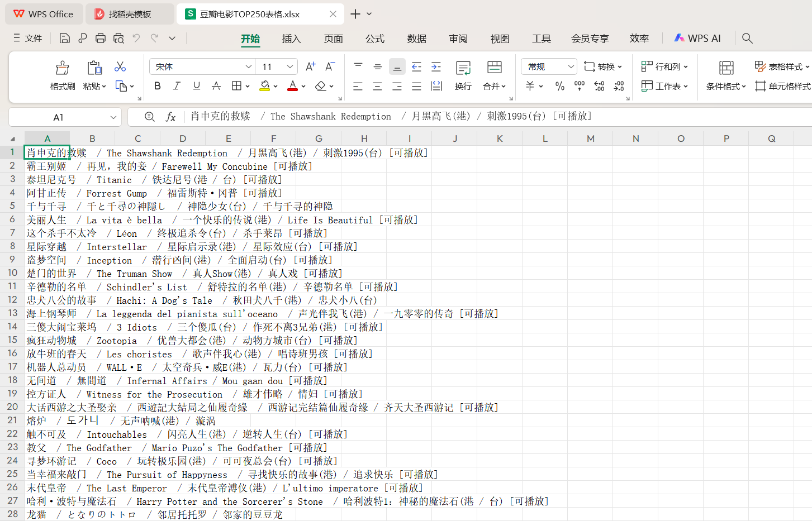The height and width of the screenshot is (521, 812).
Task: Expand paste options arrow
Action: (x=104, y=87)
